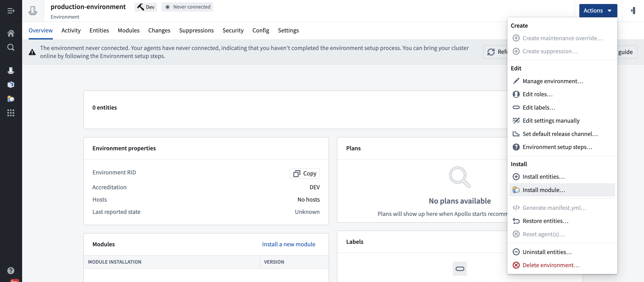Choose Delete environment… in Actions menu
The width and height of the screenshot is (644, 282).
coord(562,265)
